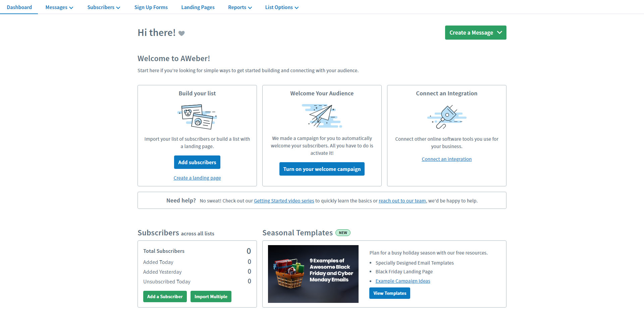Click the View Templates button
Image resolution: width=644 pixels, height=320 pixels.
[x=390, y=293]
